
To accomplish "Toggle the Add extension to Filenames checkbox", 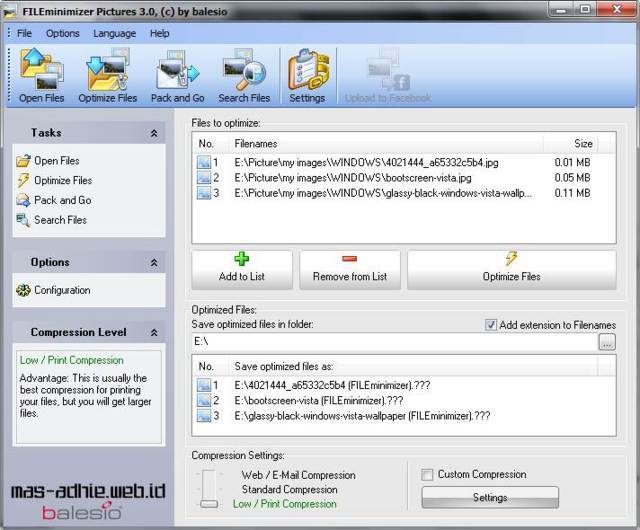I will pos(491,325).
